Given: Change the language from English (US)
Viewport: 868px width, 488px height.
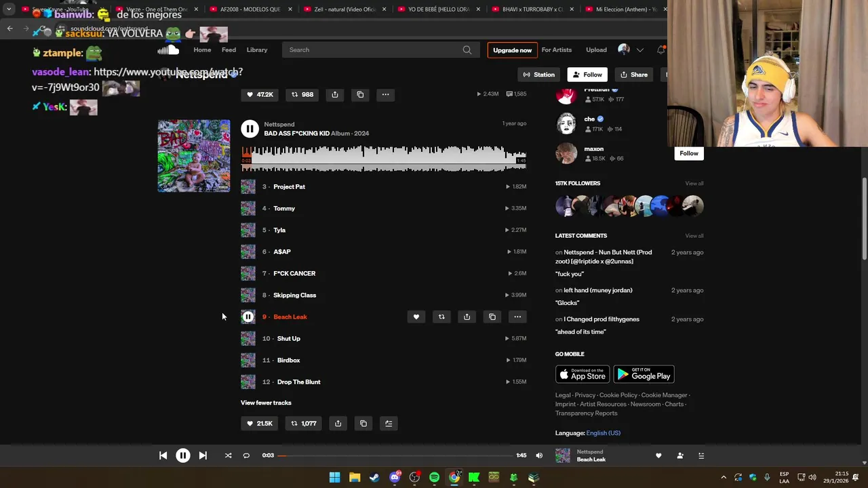Looking at the screenshot, I should point(604,433).
